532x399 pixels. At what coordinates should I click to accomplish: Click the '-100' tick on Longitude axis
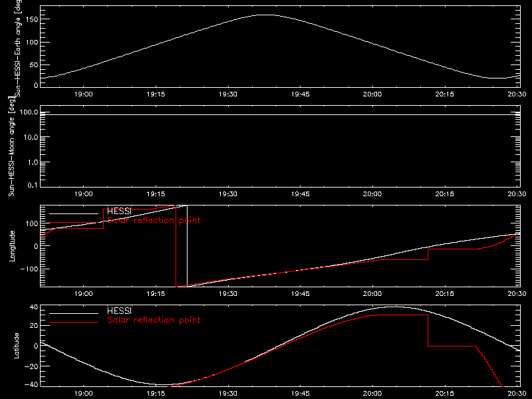(30, 269)
